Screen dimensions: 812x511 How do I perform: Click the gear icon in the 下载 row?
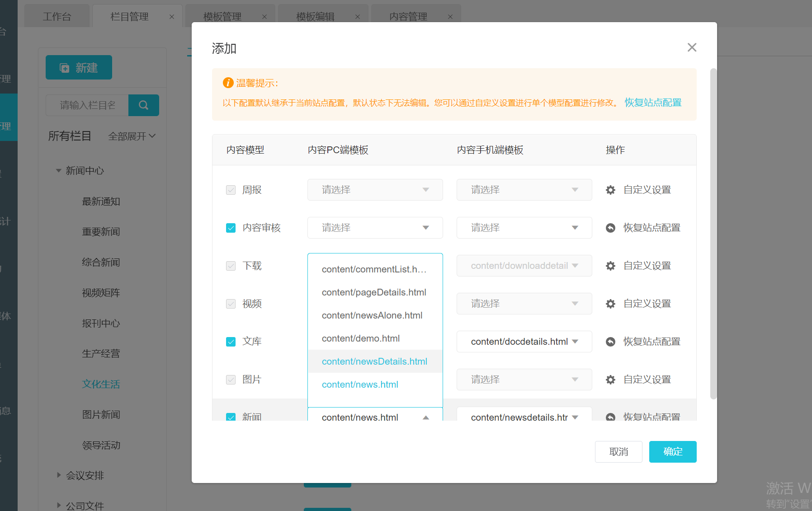pos(610,266)
